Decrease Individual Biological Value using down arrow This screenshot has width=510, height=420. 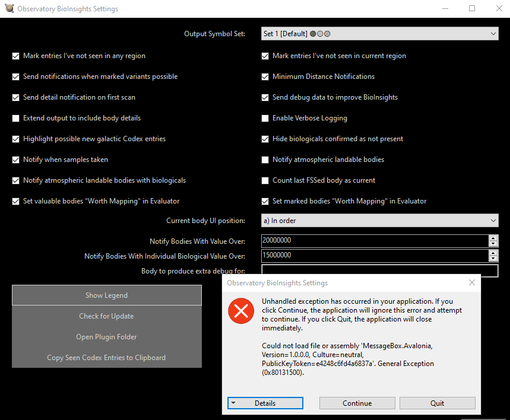(493, 259)
